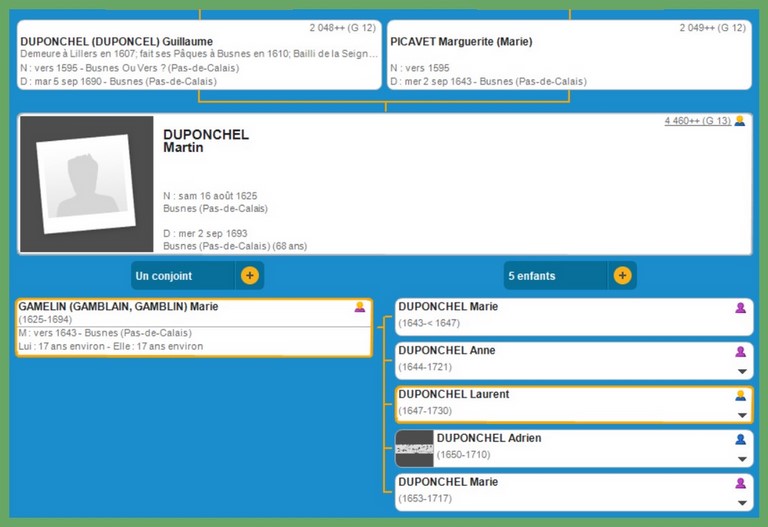768x527 pixels.
Task: Expand Anne Duponchel's dropdown arrow
Action: coord(741,371)
